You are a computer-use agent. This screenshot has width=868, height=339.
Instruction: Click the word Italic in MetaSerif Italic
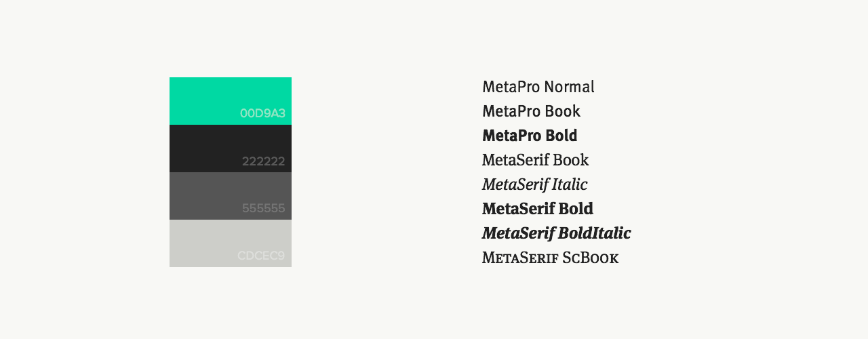pos(568,184)
